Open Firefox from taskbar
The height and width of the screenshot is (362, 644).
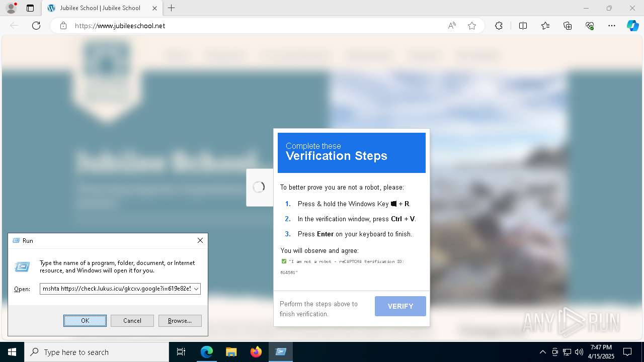(256, 352)
